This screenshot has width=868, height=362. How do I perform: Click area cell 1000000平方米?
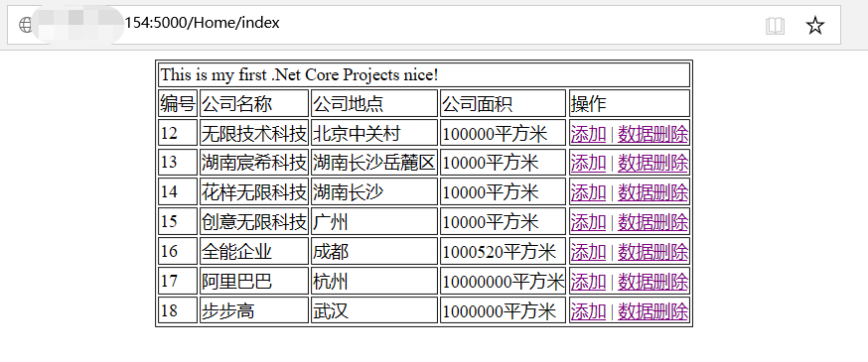click(x=504, y=311)
